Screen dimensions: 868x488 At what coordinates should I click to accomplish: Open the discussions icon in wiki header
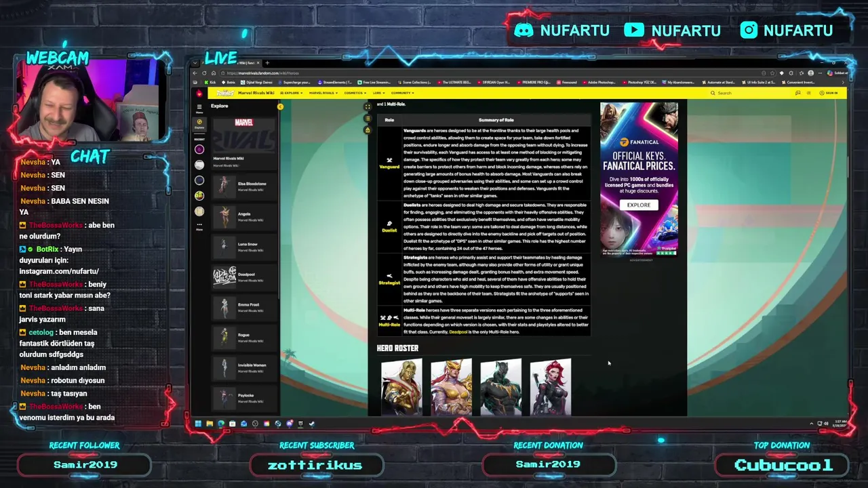click(797, 93)
